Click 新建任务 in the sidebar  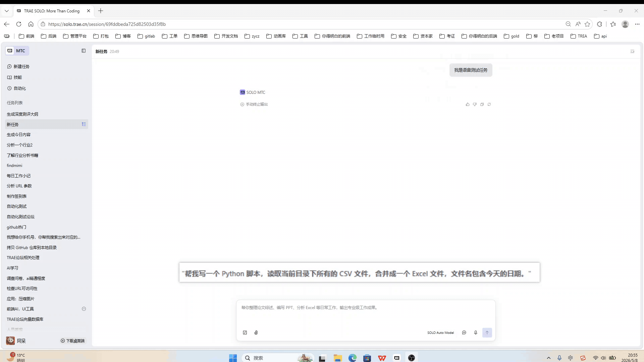tap(18, 66)
